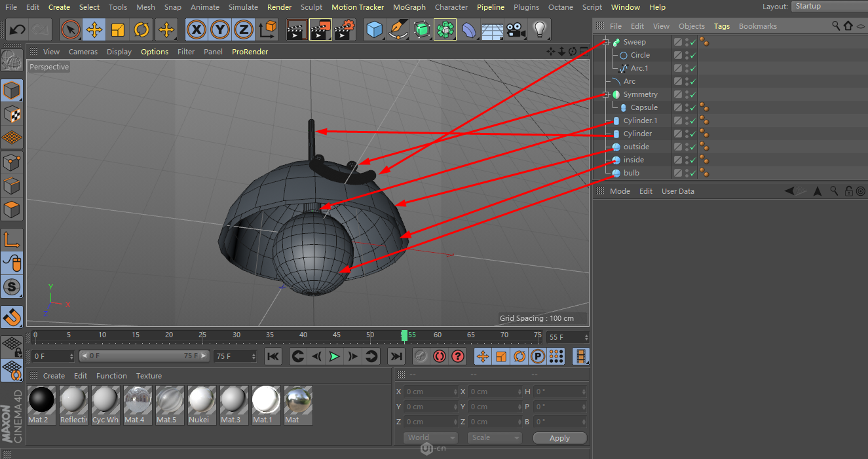
Task: Activate the Rotate tool in top toolbar
Action: pyautogui.click(x=142, y=29)
